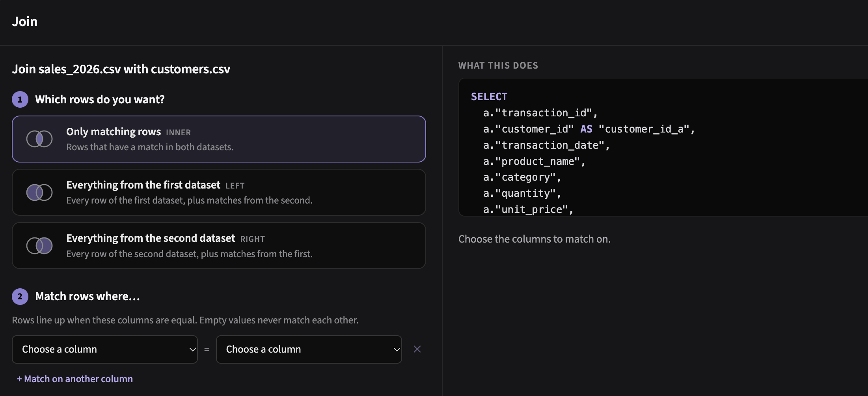Click the Rows line up when columns equal hint
Screen dimensions: 868x396
tap(185, 320)
